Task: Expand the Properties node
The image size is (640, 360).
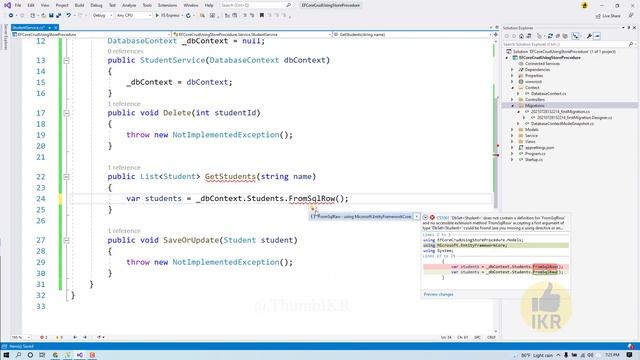Action: point(512,76)
